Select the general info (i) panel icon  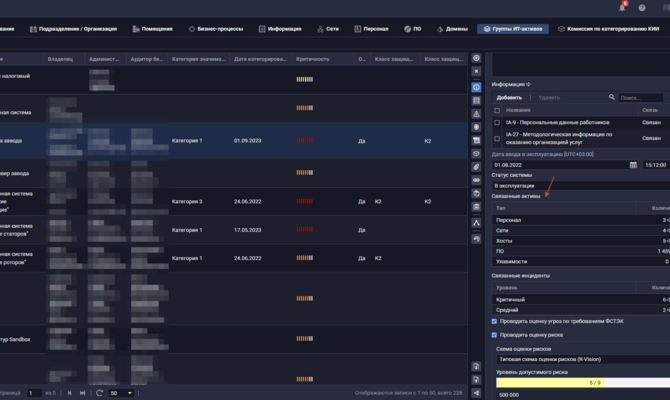476,88
